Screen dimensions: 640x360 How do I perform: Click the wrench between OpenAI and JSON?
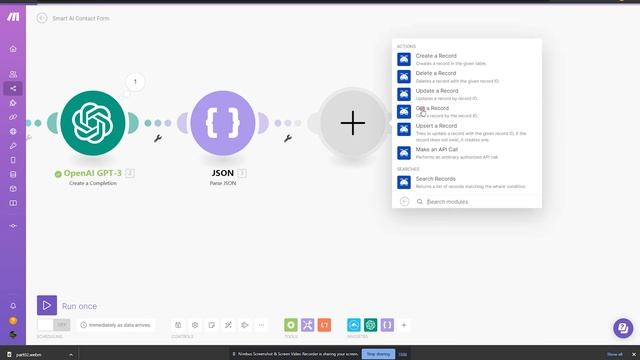[x=158, y=138]
